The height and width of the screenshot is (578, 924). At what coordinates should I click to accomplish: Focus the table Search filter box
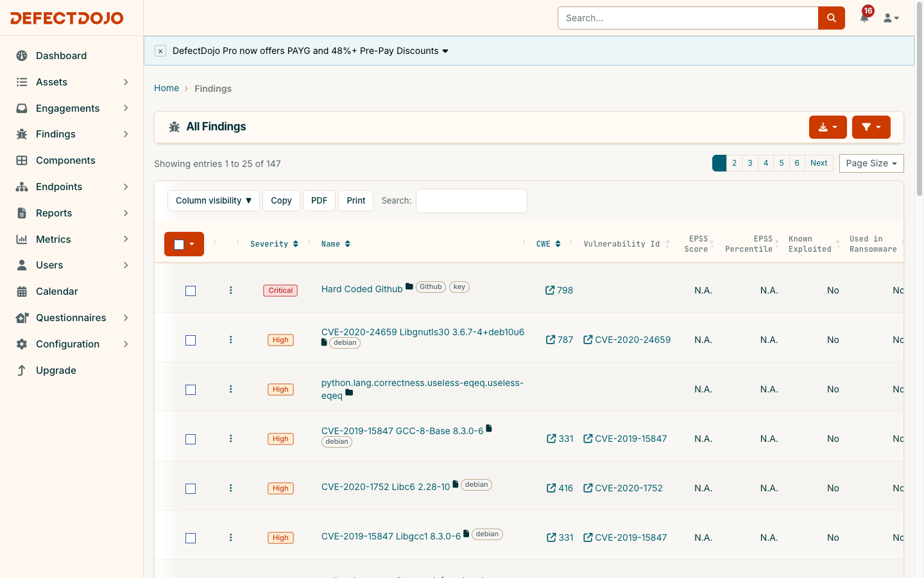(472, 200)
